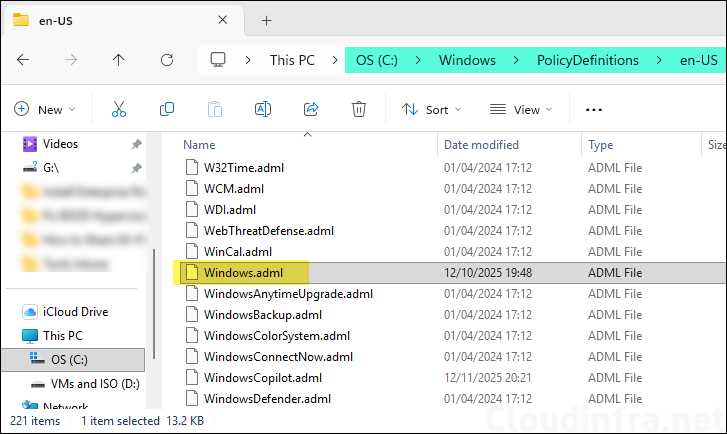Rename the selected file using the rename icon

coord(263,109)
